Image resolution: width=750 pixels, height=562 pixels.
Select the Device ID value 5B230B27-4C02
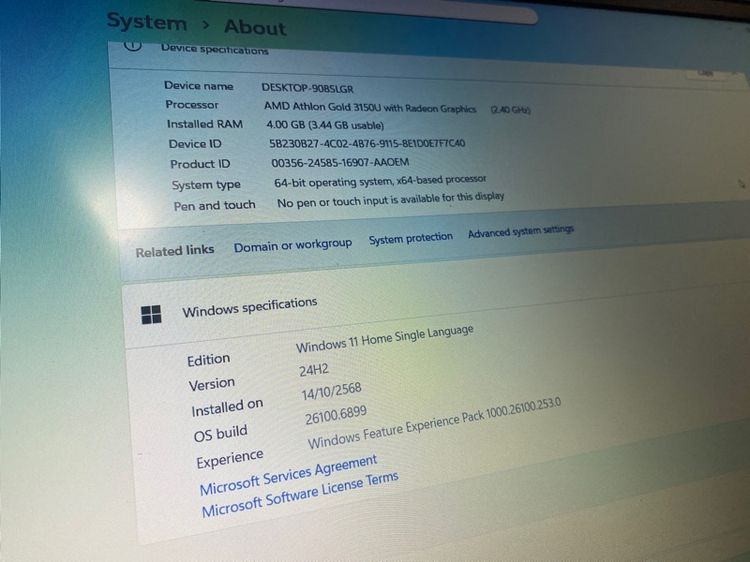(367, 143)
